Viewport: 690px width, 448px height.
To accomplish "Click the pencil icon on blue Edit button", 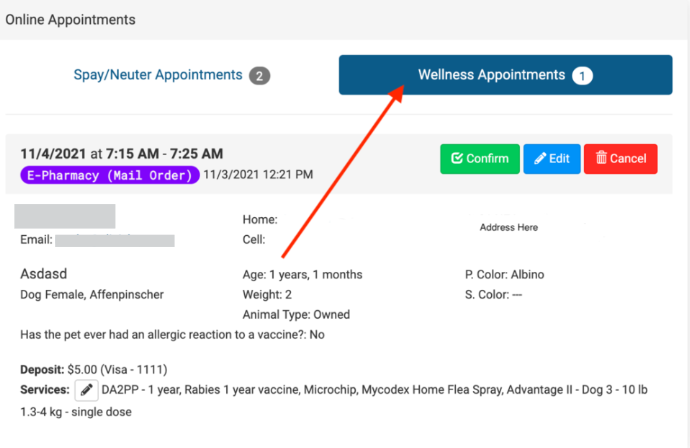I will (x=540, y=159).
